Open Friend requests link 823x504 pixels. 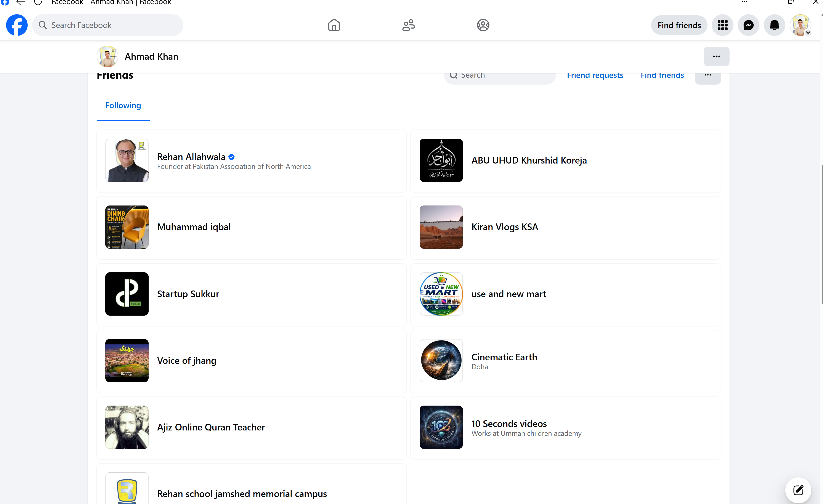pos(595,75)
